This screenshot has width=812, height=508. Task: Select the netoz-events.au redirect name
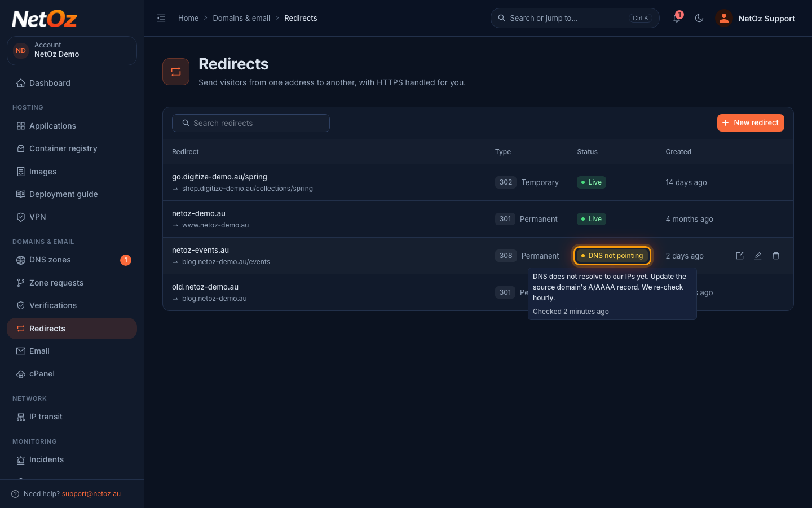tap(200, 250)
